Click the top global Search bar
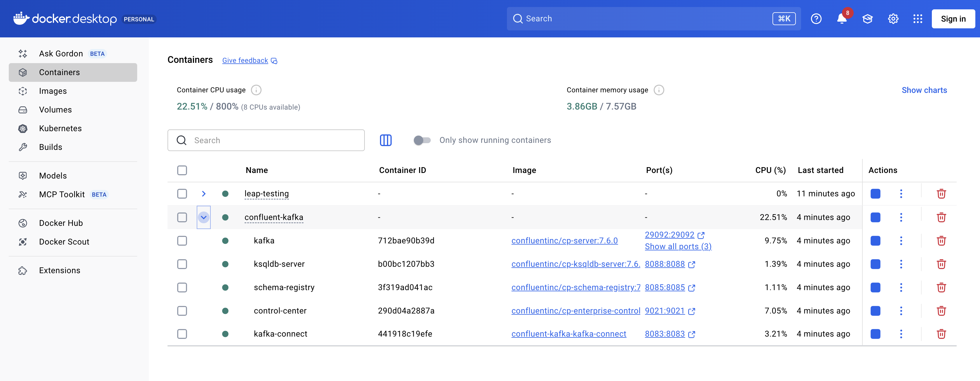This screenshot has height=381, width=980. pos(654,19)
